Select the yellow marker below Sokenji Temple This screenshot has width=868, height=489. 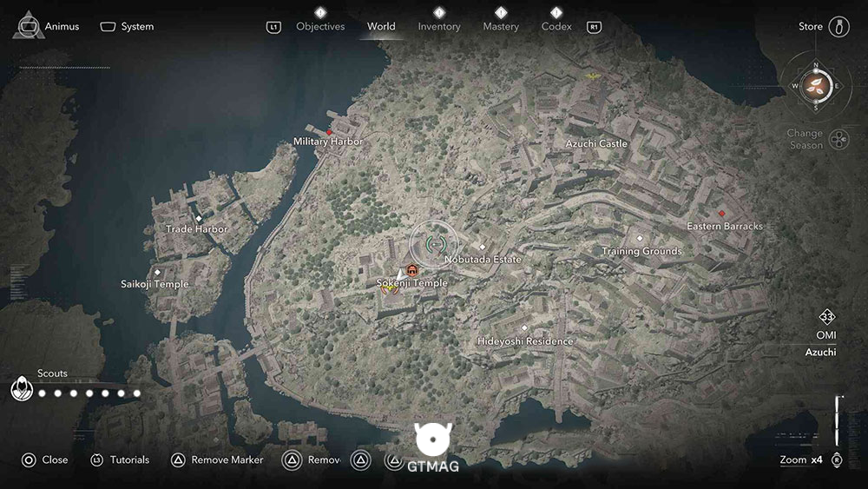point(391,289)
